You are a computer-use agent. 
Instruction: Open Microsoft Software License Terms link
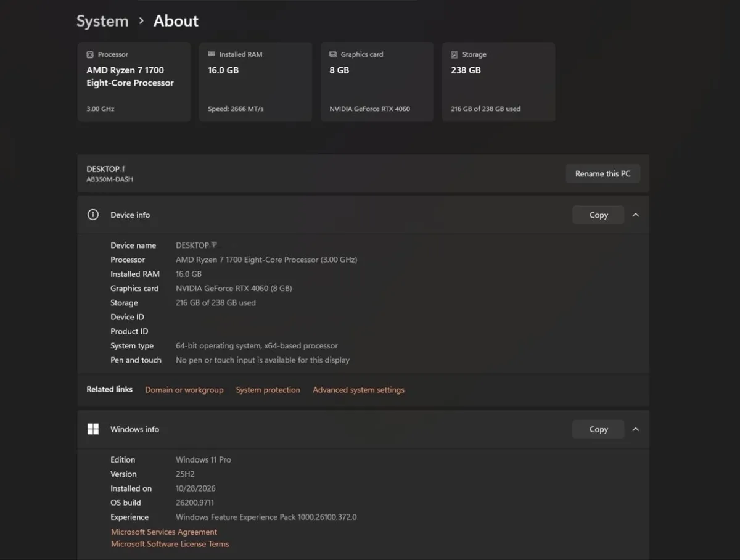point(170,544)
